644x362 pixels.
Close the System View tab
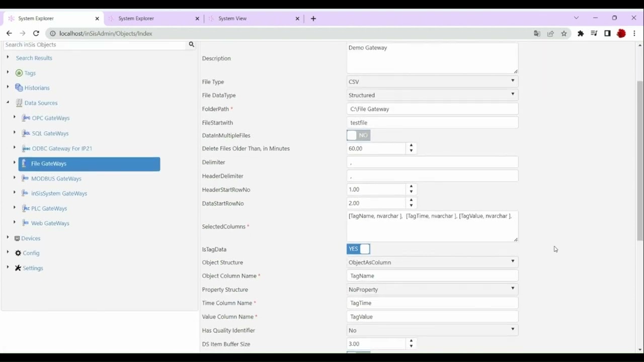[x=297, y=19]
